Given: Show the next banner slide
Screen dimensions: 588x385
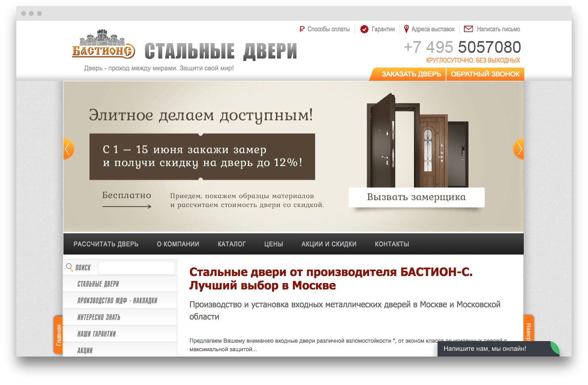Looking at the screenshot, I should point(518,149).
